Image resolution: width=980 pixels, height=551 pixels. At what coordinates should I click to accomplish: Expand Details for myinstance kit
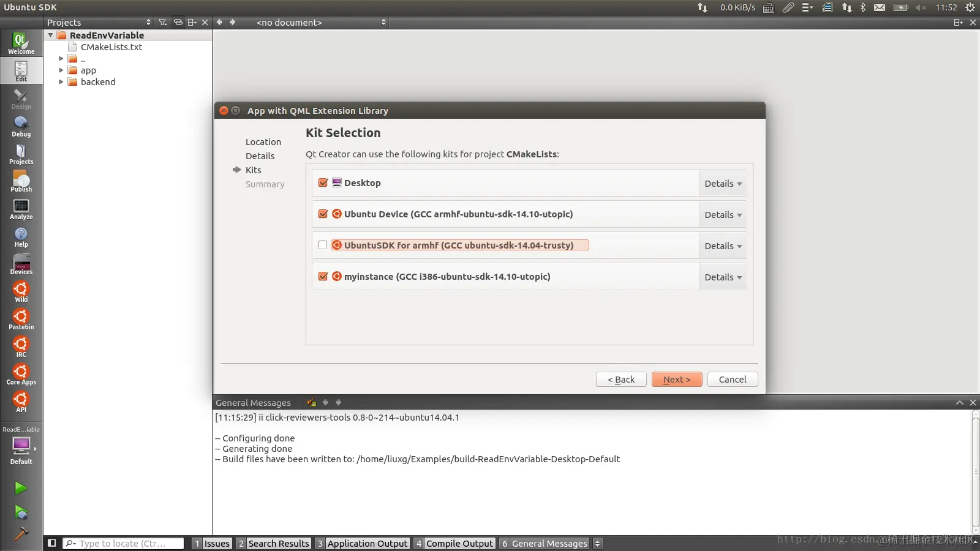(x=723, y=277)
